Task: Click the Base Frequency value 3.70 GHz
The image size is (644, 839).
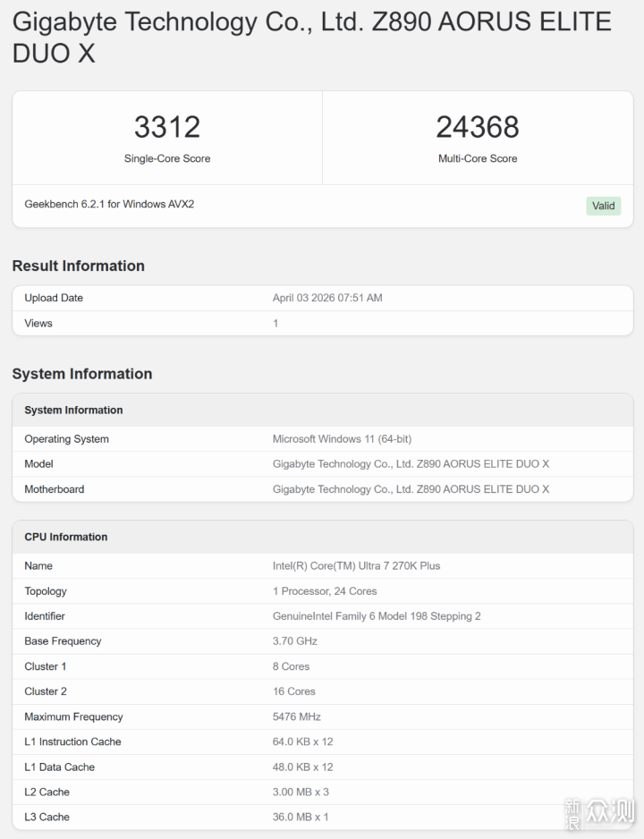Action: (x=295, y=641)
